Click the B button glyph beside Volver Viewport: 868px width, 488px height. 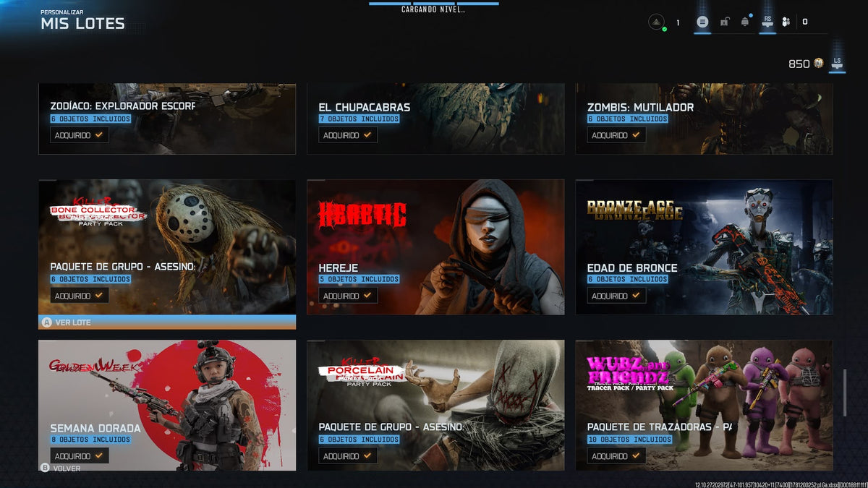click(45, 468)
